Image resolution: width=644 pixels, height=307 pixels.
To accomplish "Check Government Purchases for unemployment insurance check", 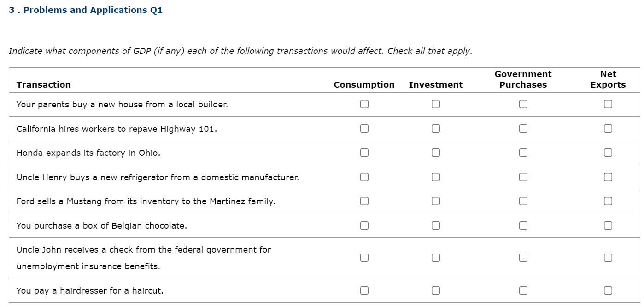I will pyautogui.click(x=523, y=258).
